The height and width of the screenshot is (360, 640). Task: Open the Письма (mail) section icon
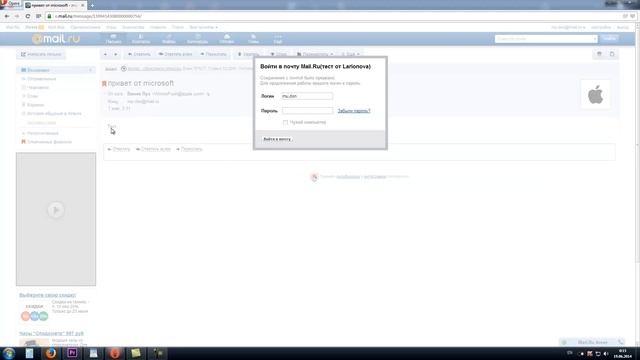click(113, 39)
